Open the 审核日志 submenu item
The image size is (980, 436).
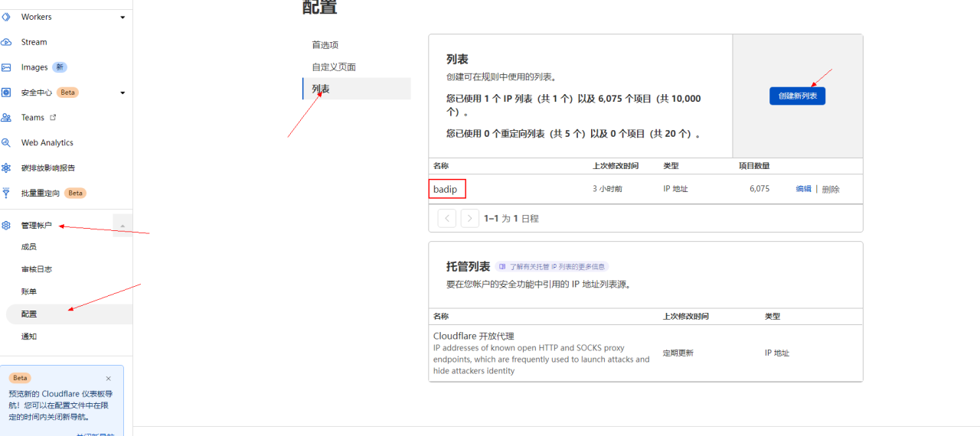click(37, 269)
